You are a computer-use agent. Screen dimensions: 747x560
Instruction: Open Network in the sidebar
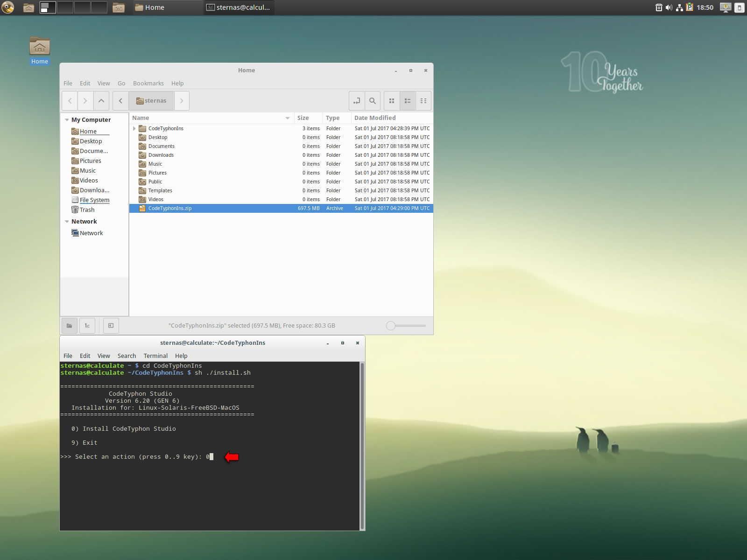pos(87,233)
